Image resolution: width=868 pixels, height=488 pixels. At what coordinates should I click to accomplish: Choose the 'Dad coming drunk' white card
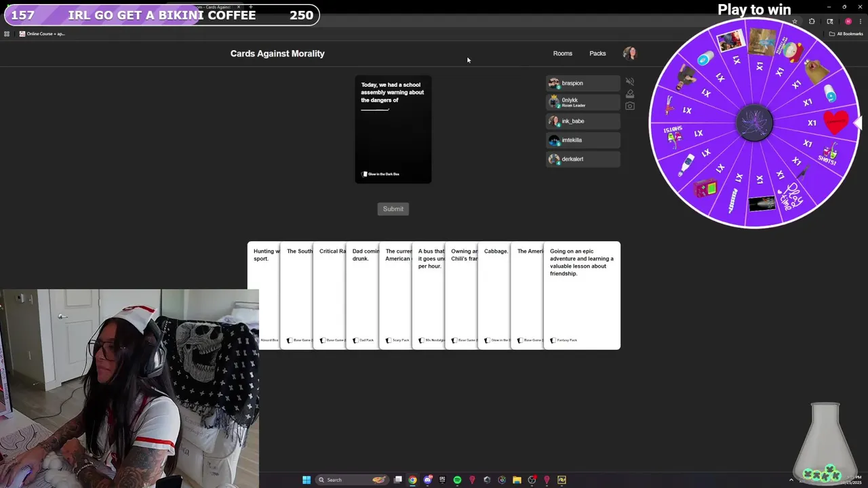pyautogui.click(x=363, y=296)
